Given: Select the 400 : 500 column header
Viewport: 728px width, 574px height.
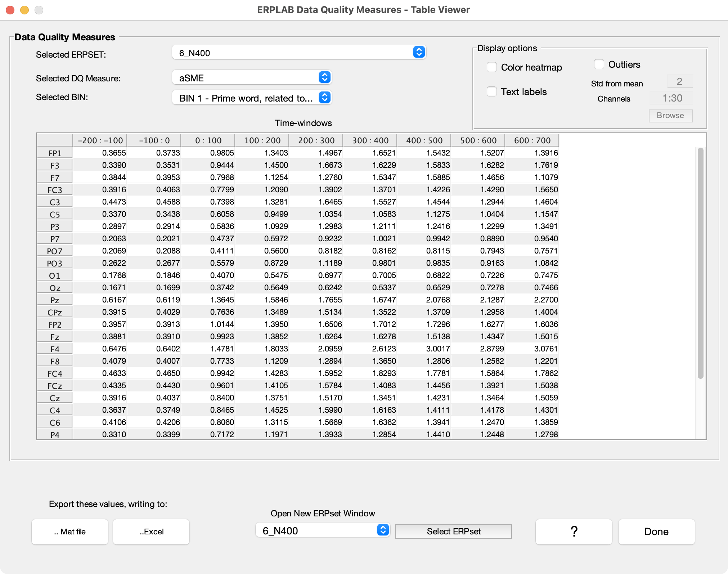Looking at the screenshot, I should click(x=424, y=140).
